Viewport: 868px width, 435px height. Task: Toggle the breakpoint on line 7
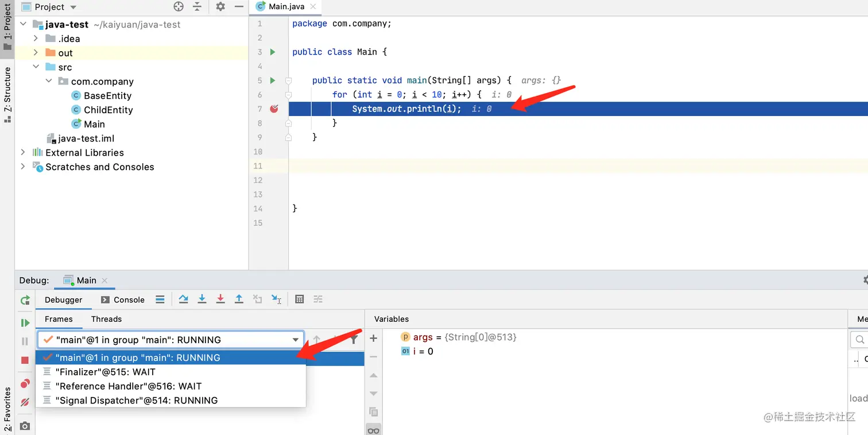(x=274, y=109)
